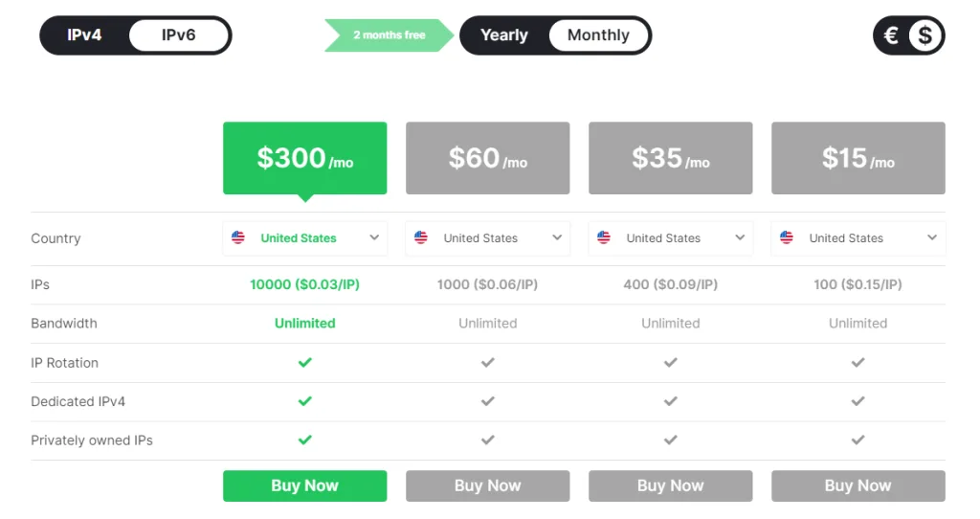Open country dropdown for the $15 plan
980x519 pixels.
932,238
